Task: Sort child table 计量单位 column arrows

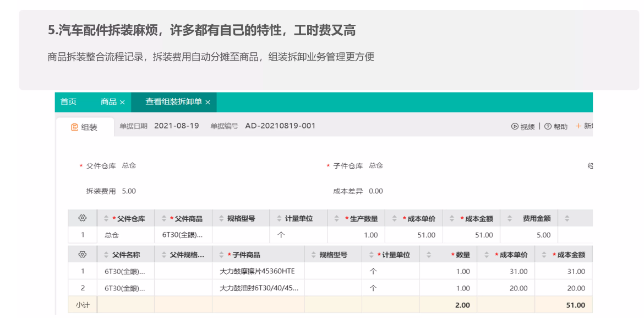Action: coord(371,255)
